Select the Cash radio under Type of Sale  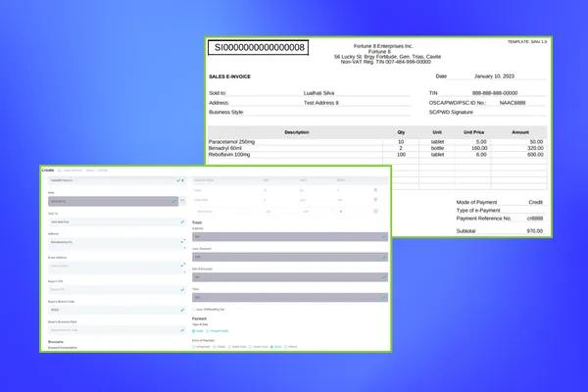194,331
